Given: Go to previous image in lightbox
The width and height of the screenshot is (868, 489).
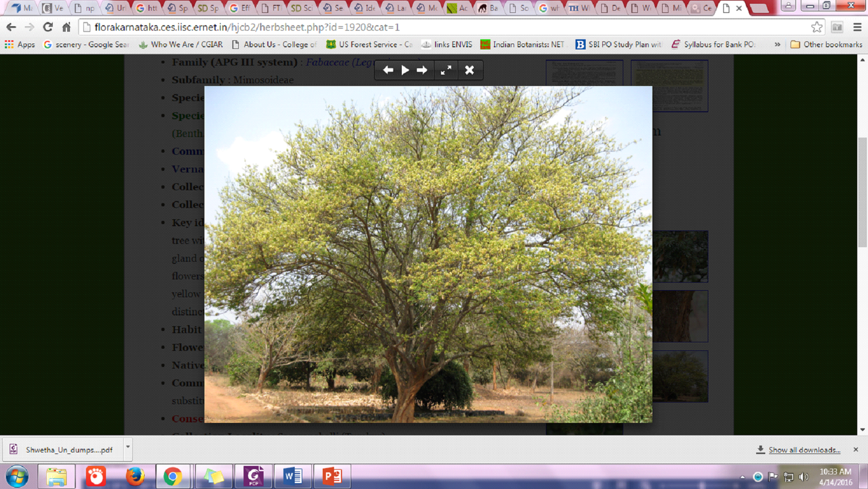Looking at the screenshot, I should 388,70.
